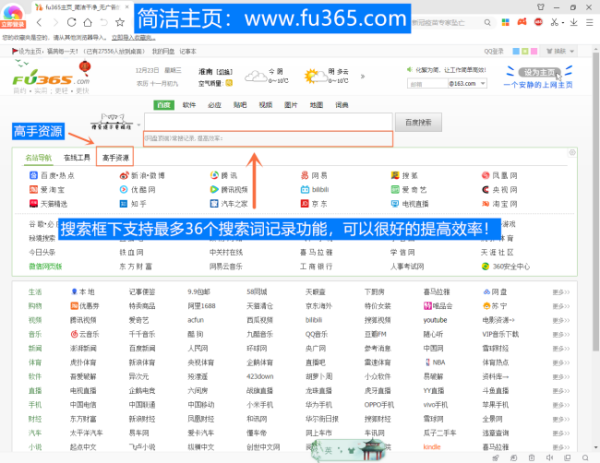Select the 地图 search type option
The width and height of the screenshot is (600, 463).
coord(316,104)
